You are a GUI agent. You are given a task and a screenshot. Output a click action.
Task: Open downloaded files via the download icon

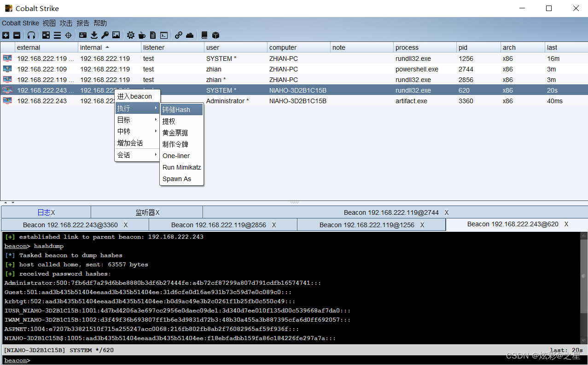pos(94,35)
